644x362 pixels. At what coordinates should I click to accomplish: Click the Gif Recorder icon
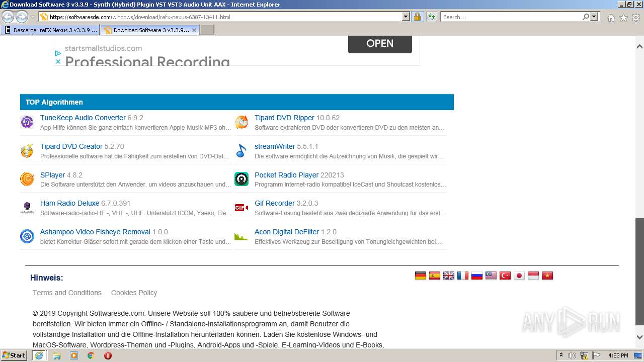(242, 208)
